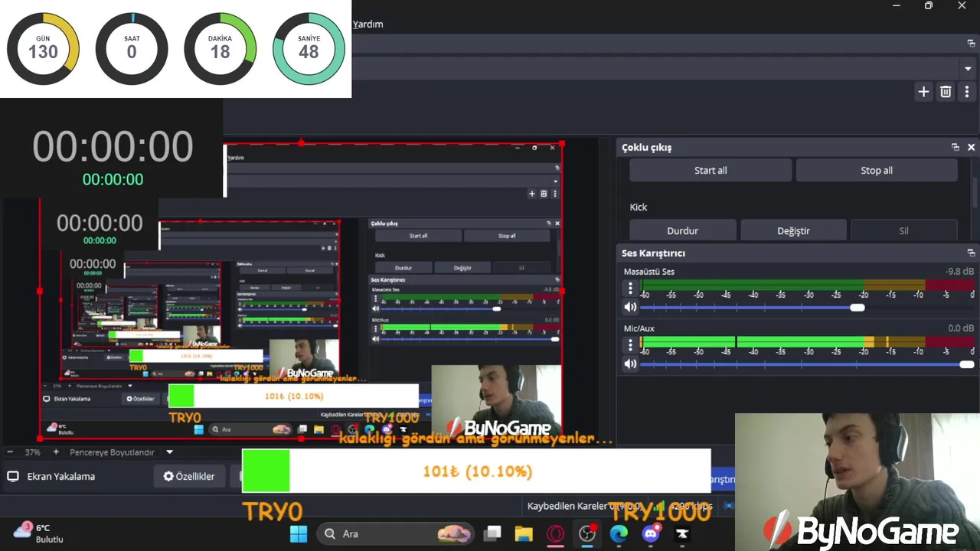Open Masaüstü Ses three-dot options menu
This screenshot has height=551, width=980.
click(x=630, y=289)
